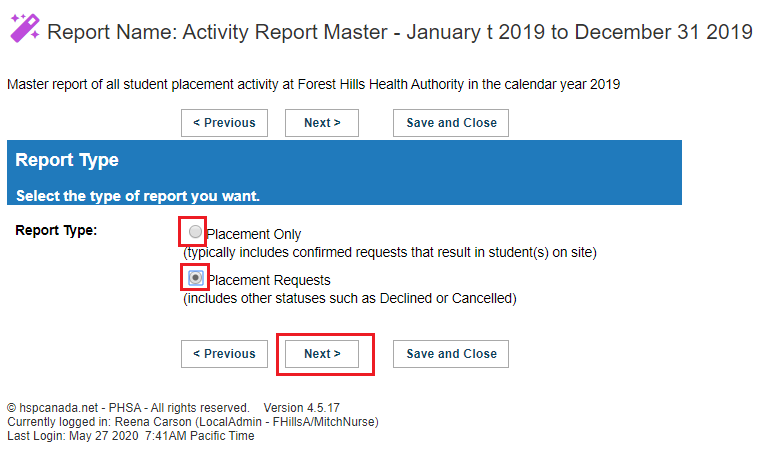Go back using the bottom Previous button

224,354
